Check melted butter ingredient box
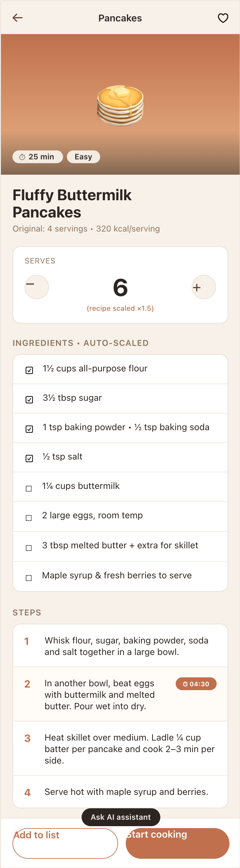 click(29, 548)
